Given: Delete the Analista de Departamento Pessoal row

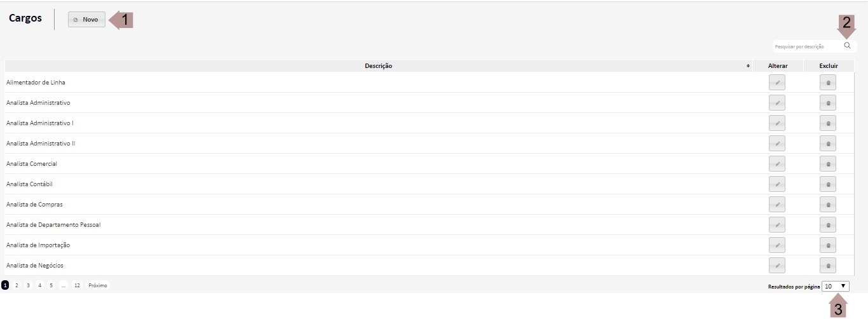Looking at the screenshot, I should click(827, 225).
